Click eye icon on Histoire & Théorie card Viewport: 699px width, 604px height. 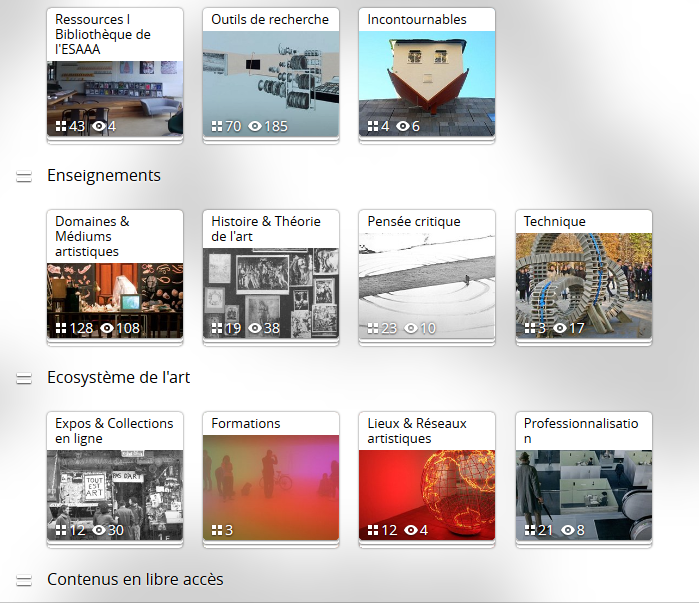(x=255, y=329)
